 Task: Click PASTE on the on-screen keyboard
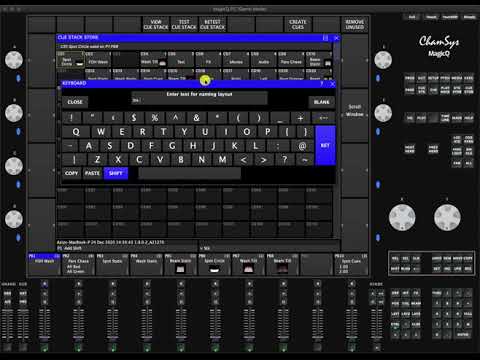92,173
